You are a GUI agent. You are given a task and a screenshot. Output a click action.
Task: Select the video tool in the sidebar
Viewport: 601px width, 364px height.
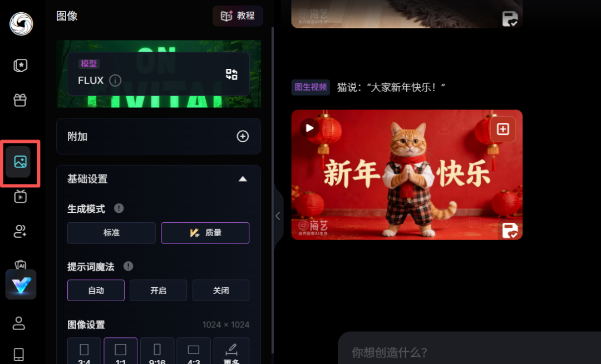point(21,197)
